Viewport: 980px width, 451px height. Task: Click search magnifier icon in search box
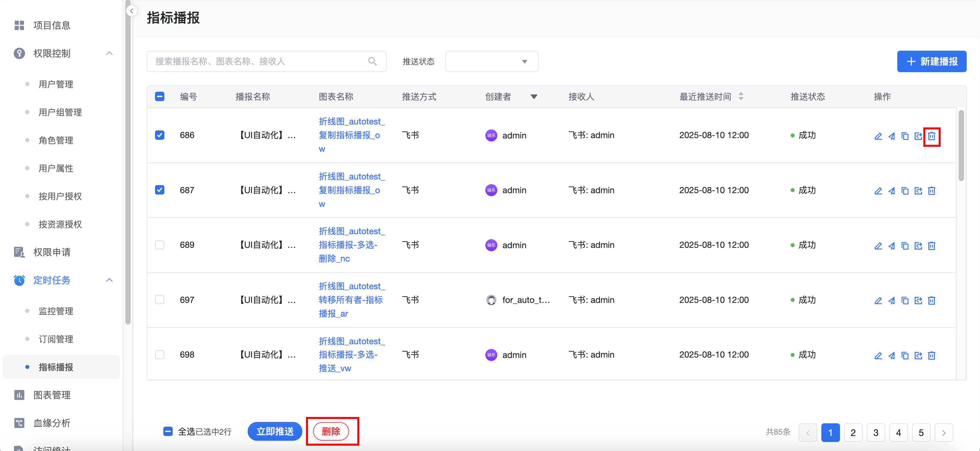(372, 61)
